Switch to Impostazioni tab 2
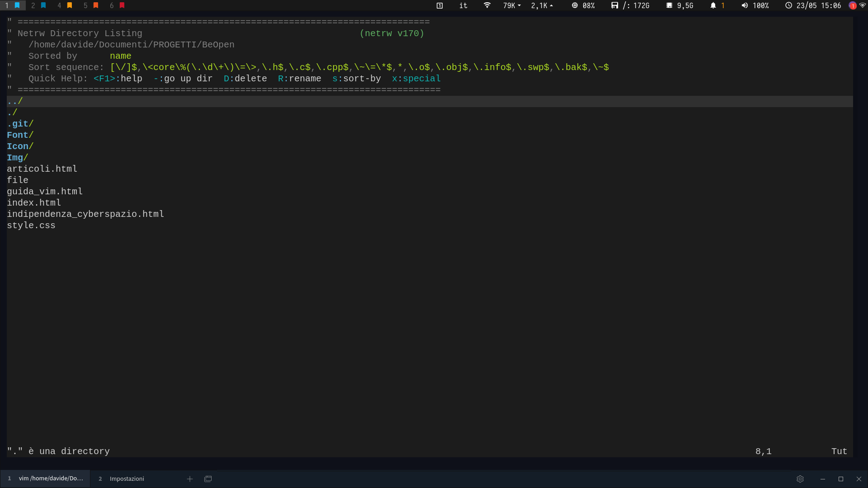 (x=127, y=479)
